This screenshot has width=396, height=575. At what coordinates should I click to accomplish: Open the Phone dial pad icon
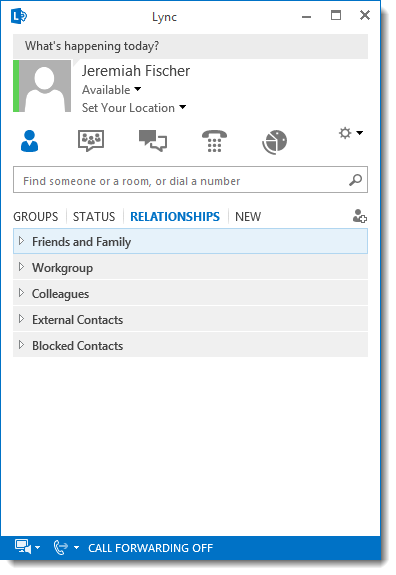214,141
